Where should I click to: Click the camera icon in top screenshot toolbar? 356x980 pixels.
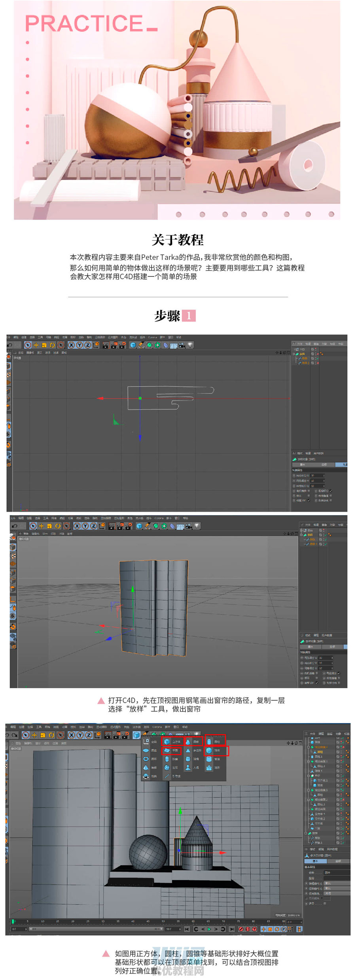pos(182,345)
